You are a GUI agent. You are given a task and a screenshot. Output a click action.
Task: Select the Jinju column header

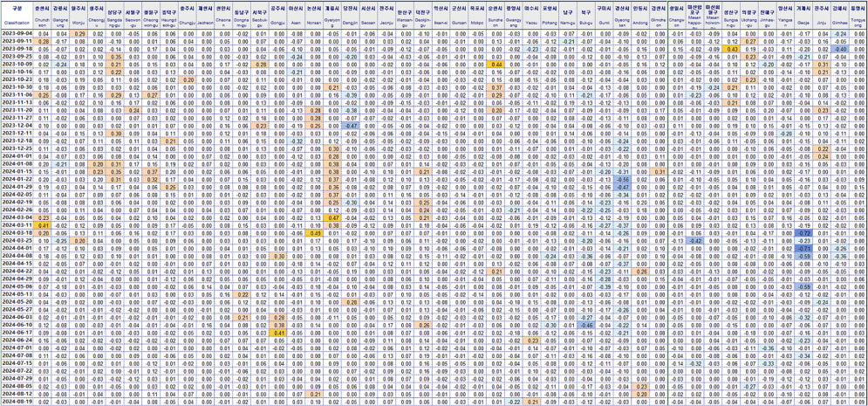(x=822, y=16)
